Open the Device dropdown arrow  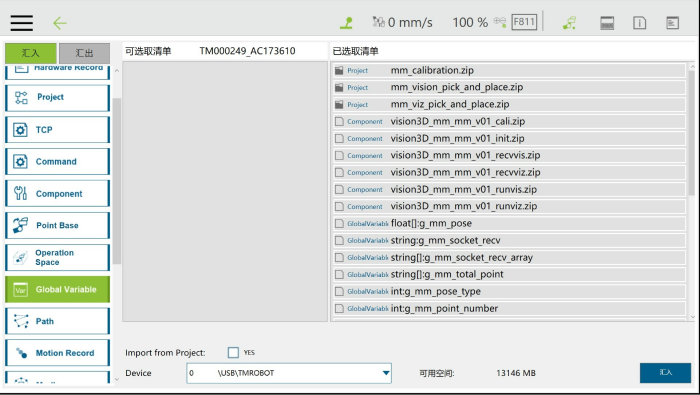(386, 373)
